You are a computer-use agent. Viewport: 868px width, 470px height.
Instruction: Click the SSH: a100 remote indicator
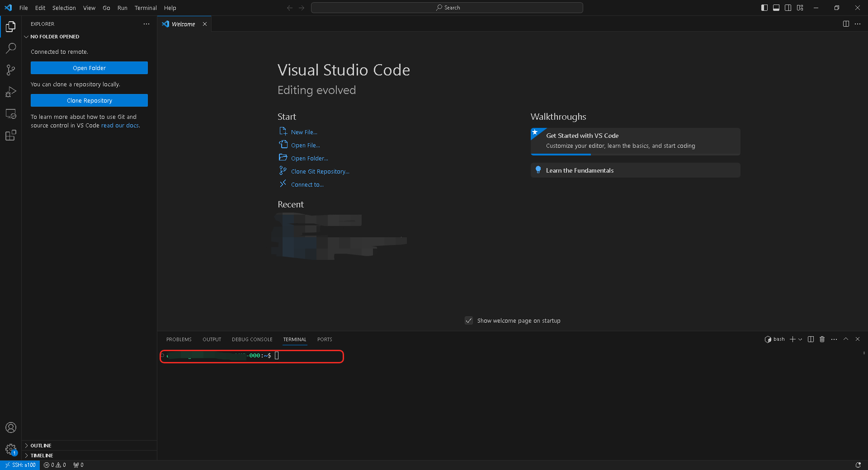(20, 465)
